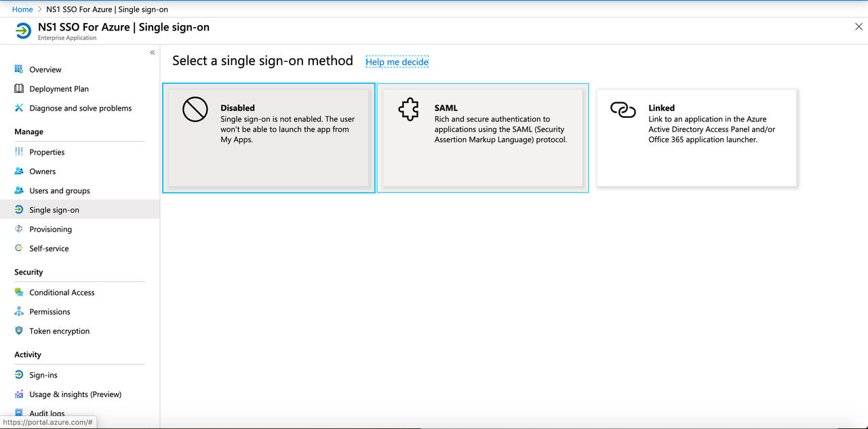This screenshot has height=429, width=868.
Task: Click the Diagnose and solve problems wrench icon
Action: coord(19,108)
